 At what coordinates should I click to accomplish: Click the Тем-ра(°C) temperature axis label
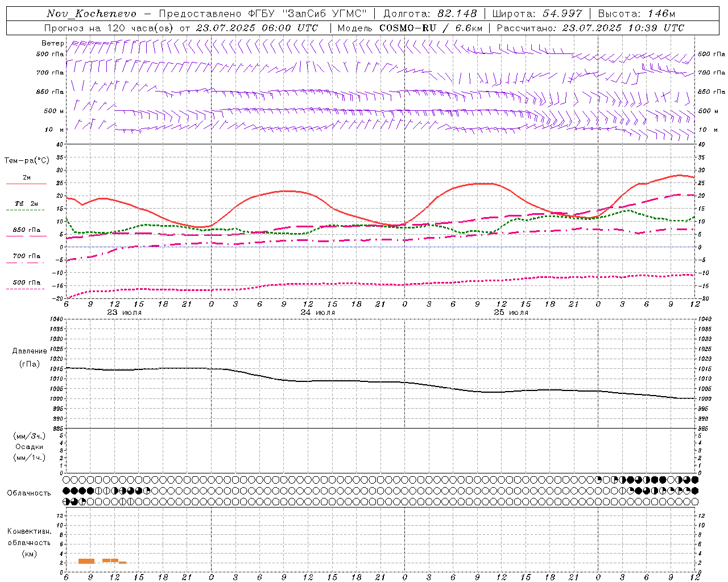[x=27, y=161]
